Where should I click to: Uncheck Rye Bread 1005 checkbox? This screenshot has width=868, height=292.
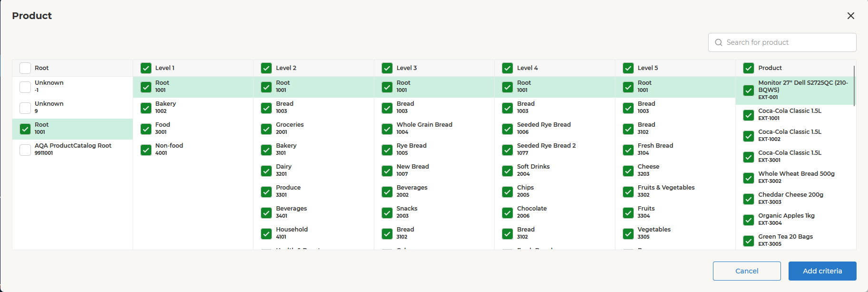[387, 150]
